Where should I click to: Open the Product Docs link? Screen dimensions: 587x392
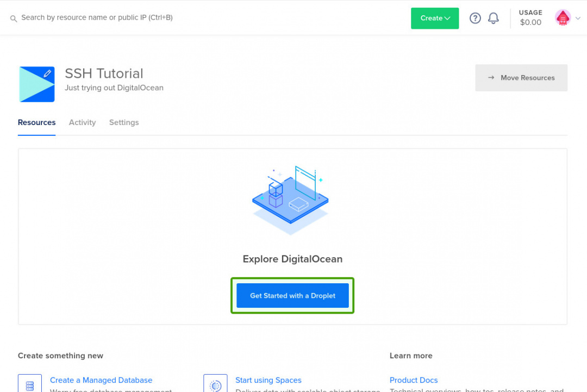[414, 380]
